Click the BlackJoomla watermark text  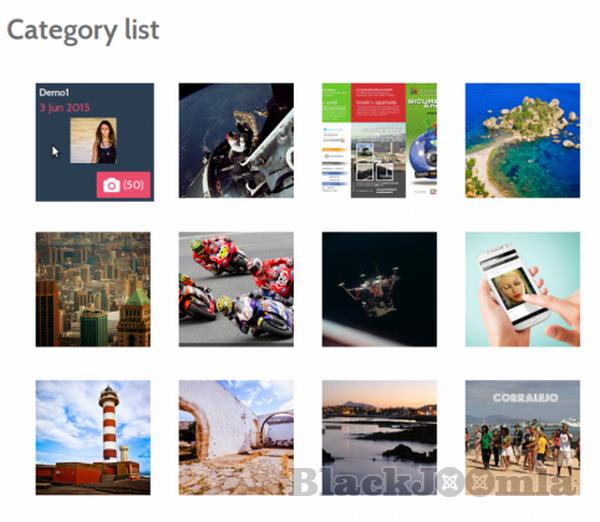pos(434,481)
